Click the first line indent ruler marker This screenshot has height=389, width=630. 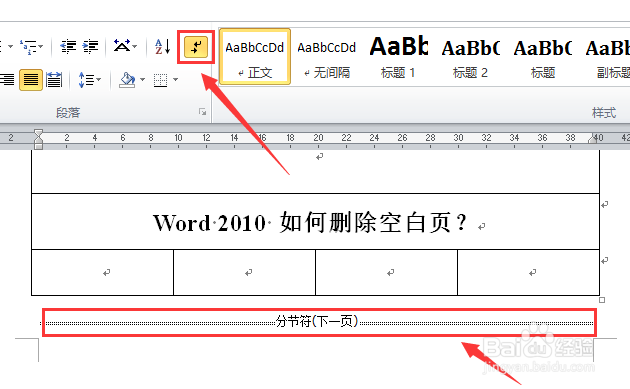coord(38,133)
